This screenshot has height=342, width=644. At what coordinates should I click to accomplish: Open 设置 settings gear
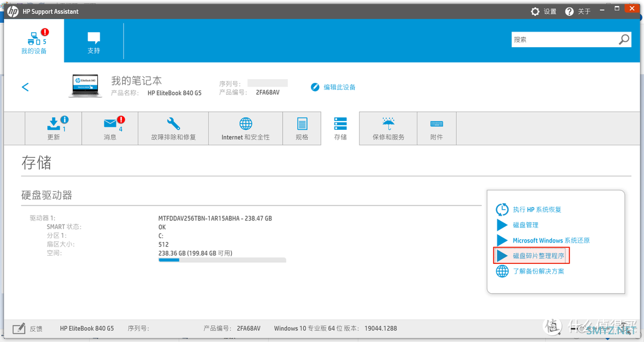click(x=535, y=11)
